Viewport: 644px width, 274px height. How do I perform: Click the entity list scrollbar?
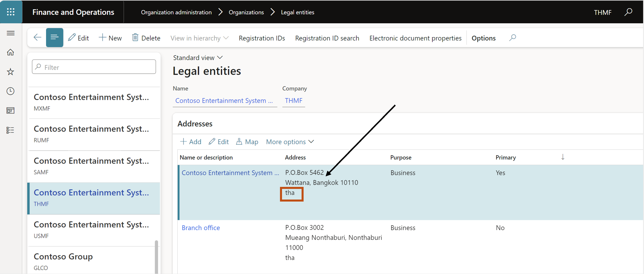[157, 257]
